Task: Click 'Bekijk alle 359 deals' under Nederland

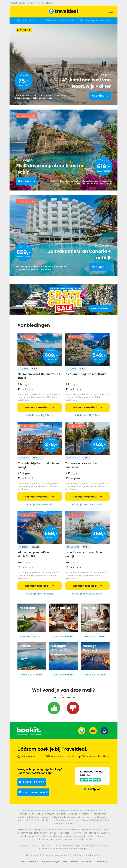Action: pyautogui.click(x=32, y=637)
